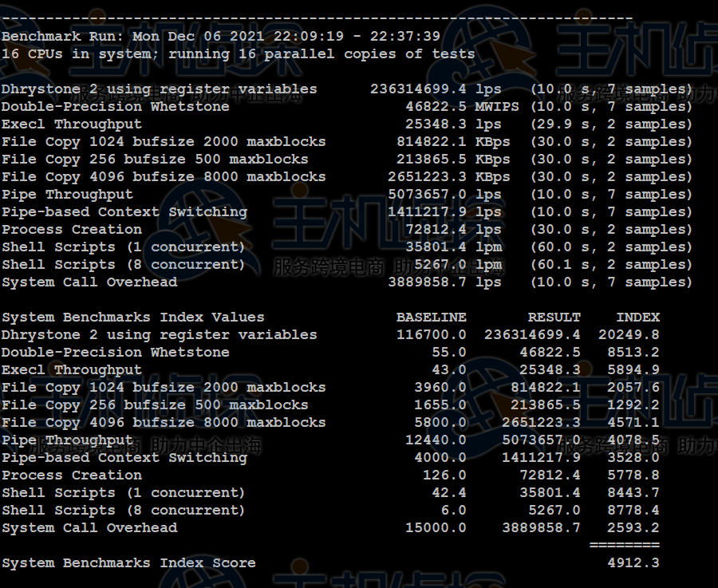This screenshot has height=588, width=718.
Task: Select System Call Overhead 3889858.7 lps
Action: click(444, 282)
